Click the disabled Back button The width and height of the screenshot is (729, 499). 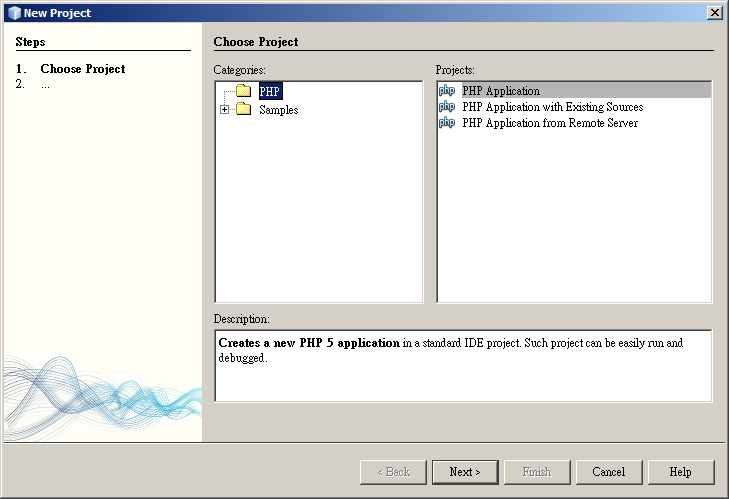pos(393,472)
